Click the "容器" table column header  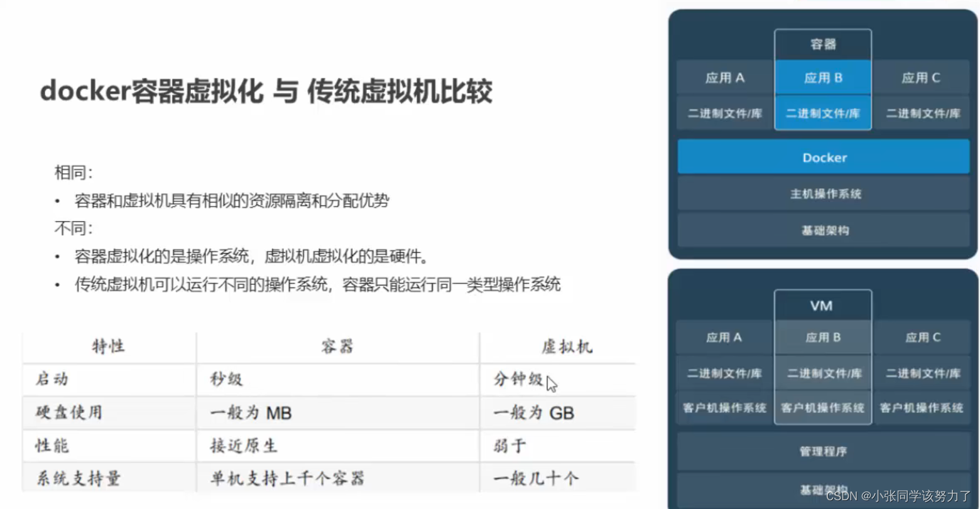click(337, 346)
